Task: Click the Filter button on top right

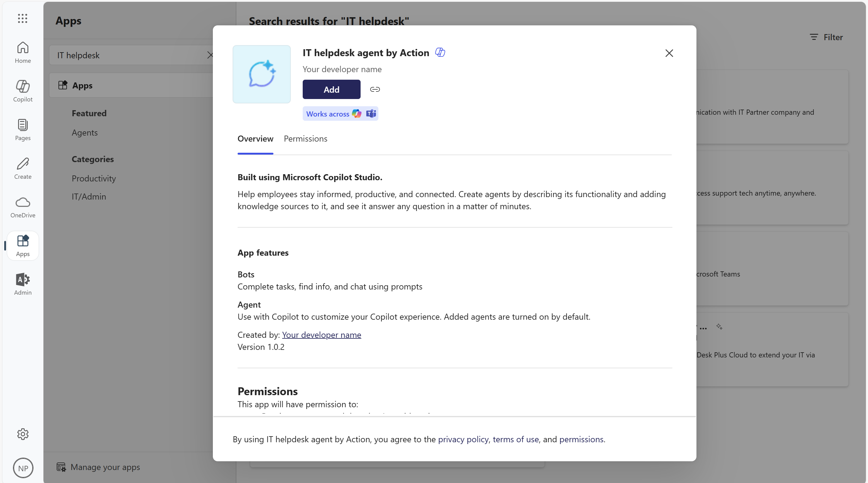Action: 826,37
